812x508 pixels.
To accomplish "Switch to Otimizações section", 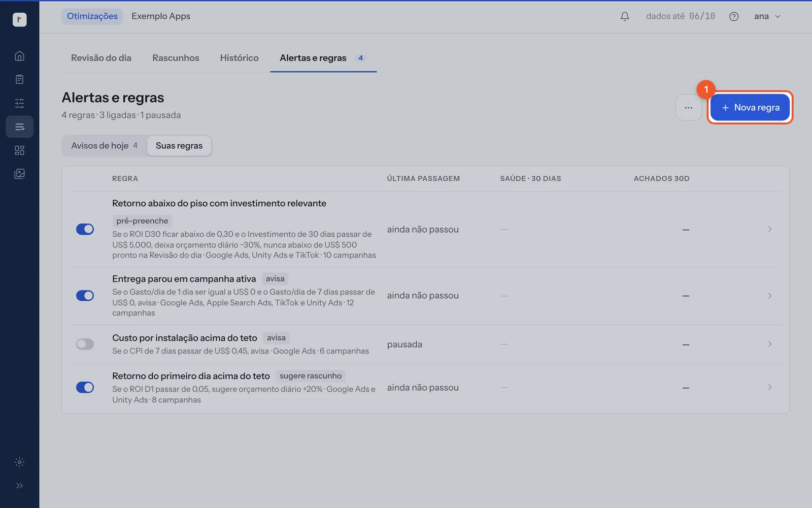I will (x=92, y=16).
